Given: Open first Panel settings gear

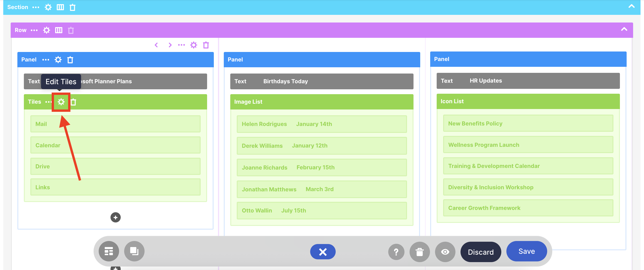Looking at the screenshot, I should (x=58, y=60).
